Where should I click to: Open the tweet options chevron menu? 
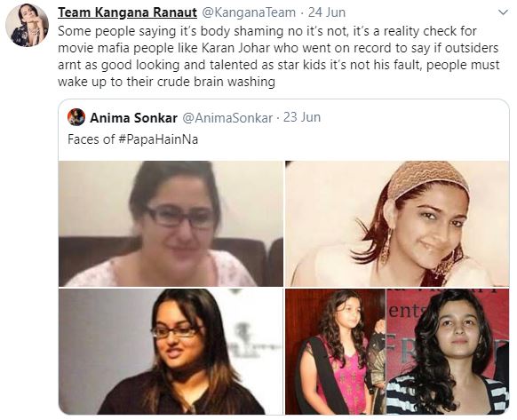point(503,12)
